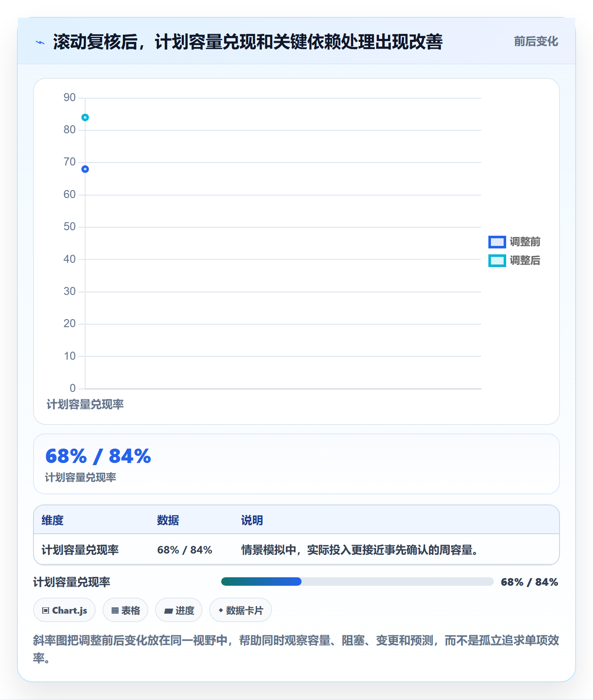Click the 进度 tag chip
Screen dimensions: 593x700
pyautogui.click(x=179, y=610)
